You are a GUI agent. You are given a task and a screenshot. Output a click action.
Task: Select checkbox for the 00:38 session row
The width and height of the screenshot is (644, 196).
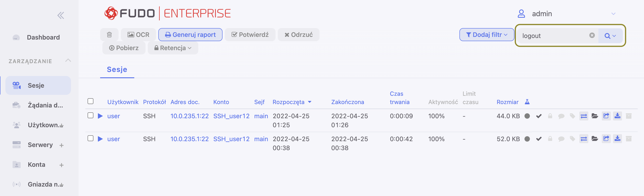(x=90, y=138)
